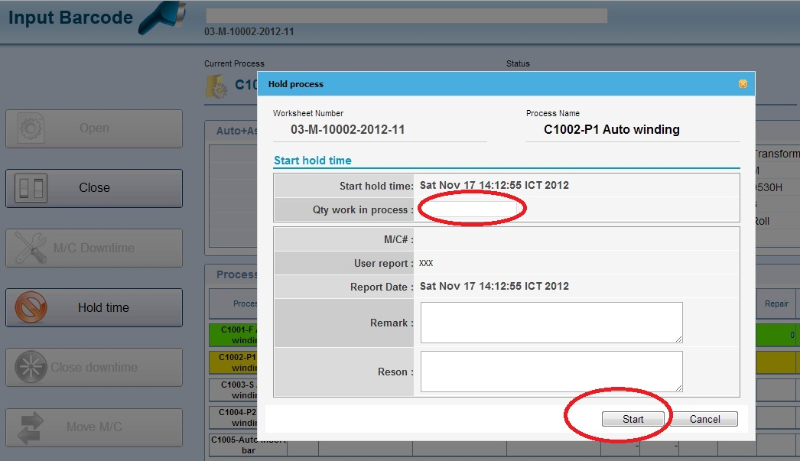Click the 03-M-10002-2012-11 text under barcode bar

[249, 32]
